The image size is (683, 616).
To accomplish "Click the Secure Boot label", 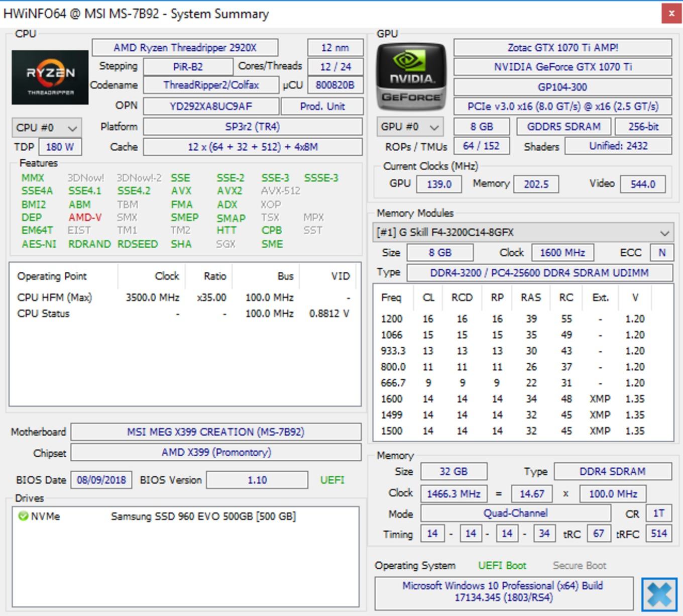I will click(x=580, y=566).
